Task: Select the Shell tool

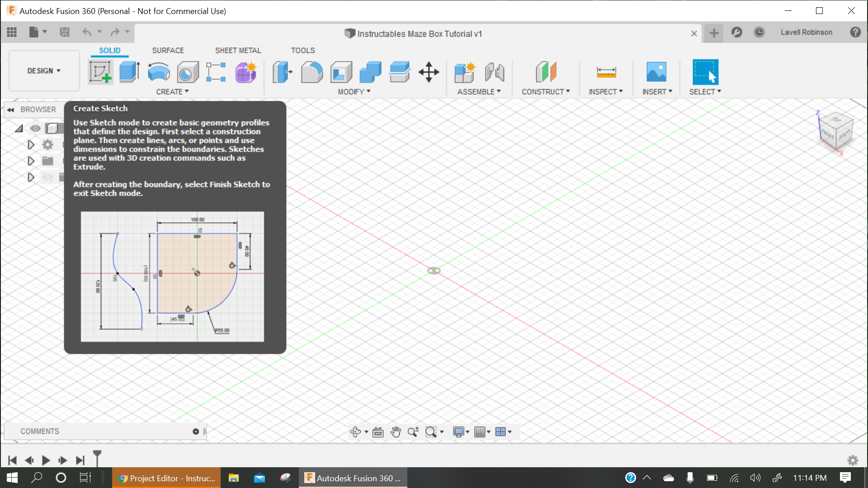Action: [x=341, y=72]
